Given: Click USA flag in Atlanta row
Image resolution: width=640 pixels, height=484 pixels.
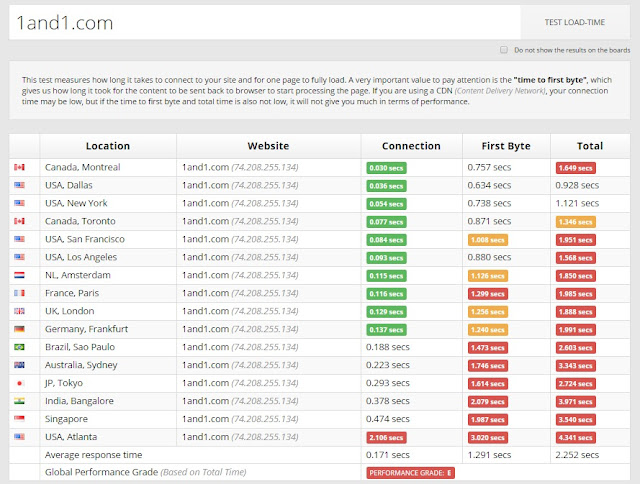Looking at the screenshot, I should coord(19,437).
